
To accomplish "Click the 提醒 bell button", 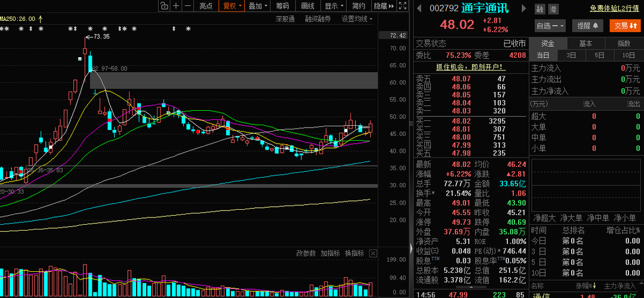I will 588,26.
